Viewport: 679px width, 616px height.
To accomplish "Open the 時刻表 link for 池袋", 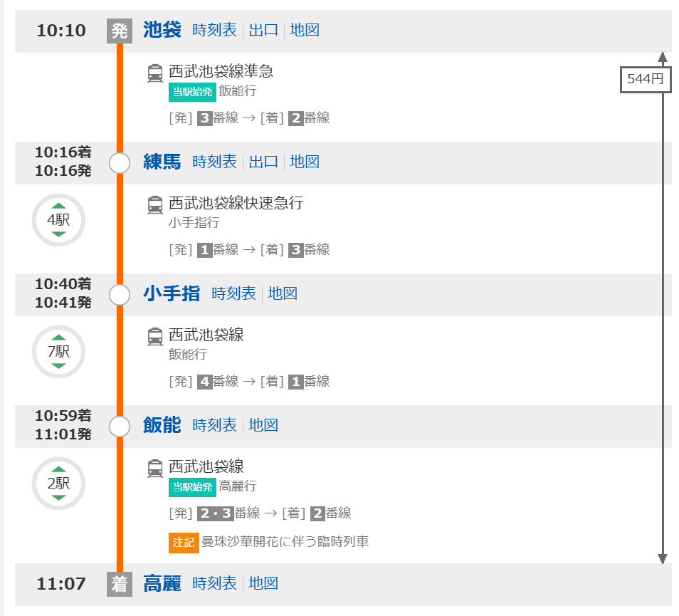I will pyautogui.click(x=214, y=31).
